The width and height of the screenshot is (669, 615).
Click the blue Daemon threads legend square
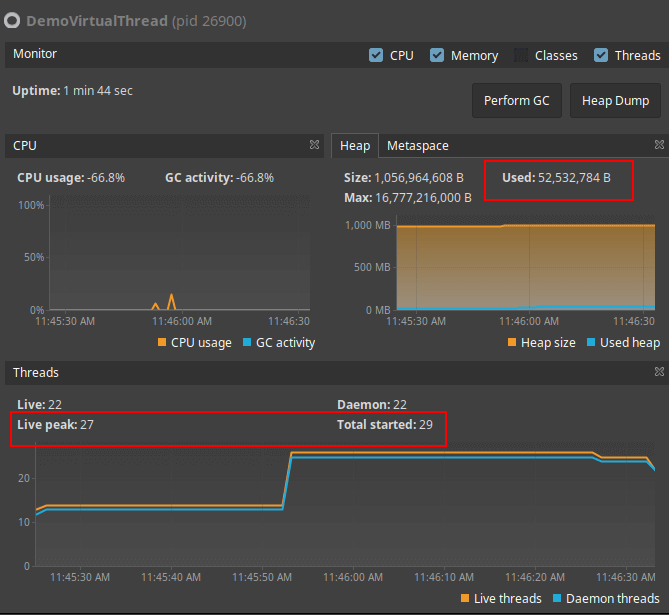click(x=557, y=598)
